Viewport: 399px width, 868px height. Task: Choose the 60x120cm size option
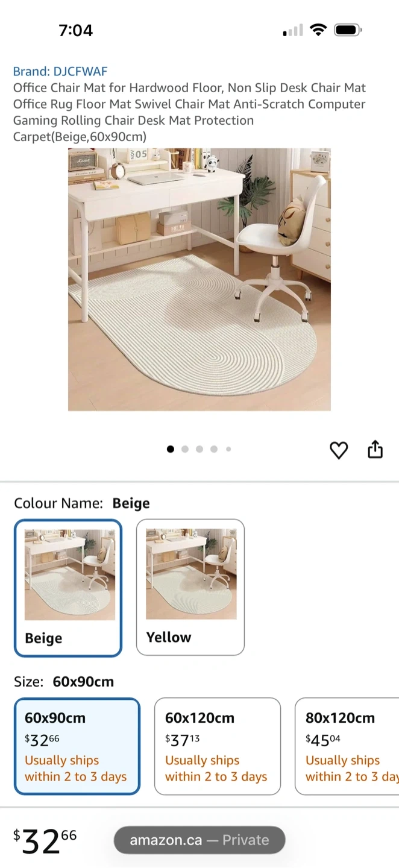(x=218, y=746)
